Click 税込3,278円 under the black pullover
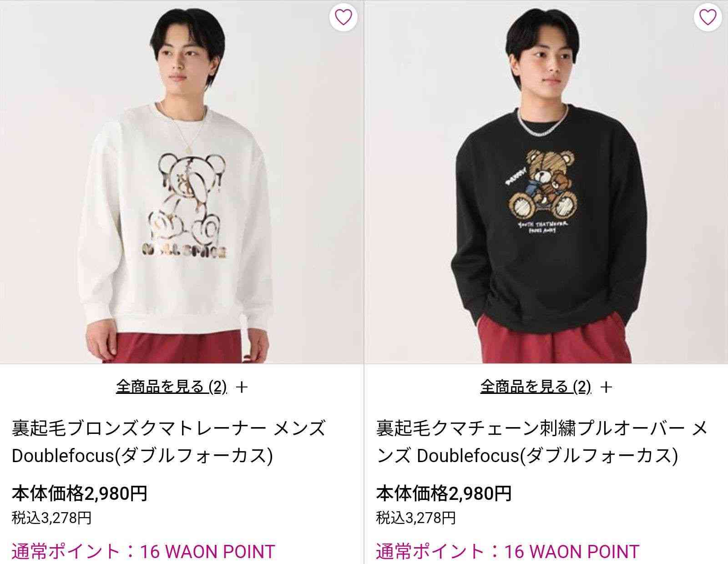728x564 pixels. coord(416,518)
